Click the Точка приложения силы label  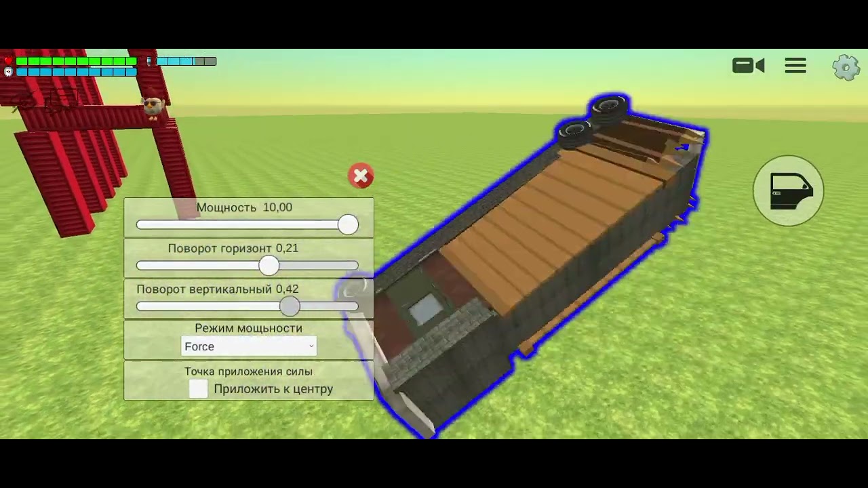(248, 371)
